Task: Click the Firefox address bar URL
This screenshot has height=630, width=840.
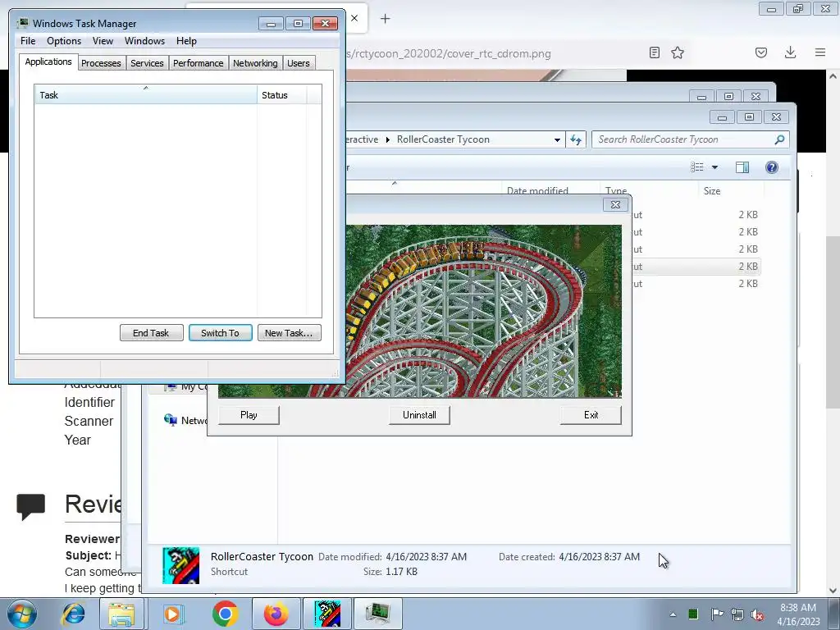Action: pyautogui.click(x=449, y=53)
